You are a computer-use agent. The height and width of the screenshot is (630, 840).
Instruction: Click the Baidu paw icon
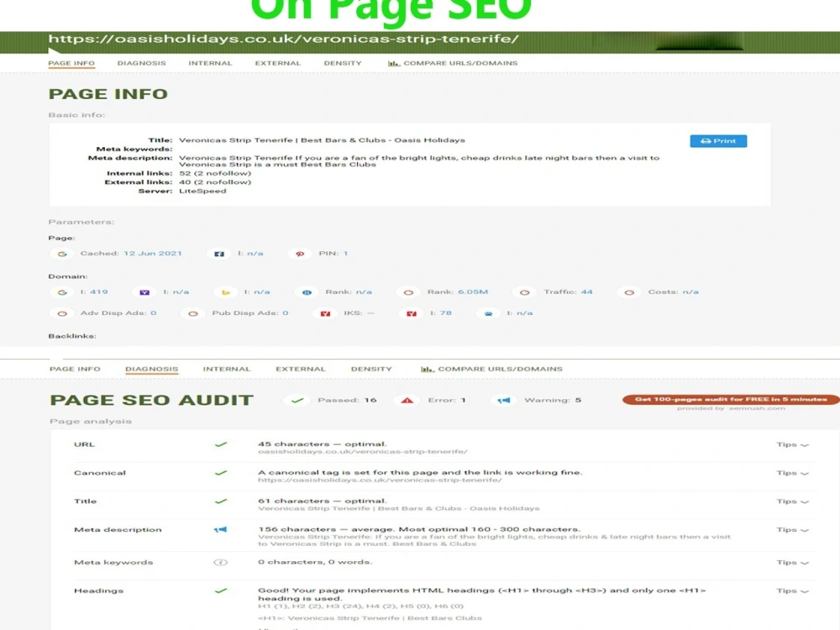pyautogui.click(x=489, y=314)
